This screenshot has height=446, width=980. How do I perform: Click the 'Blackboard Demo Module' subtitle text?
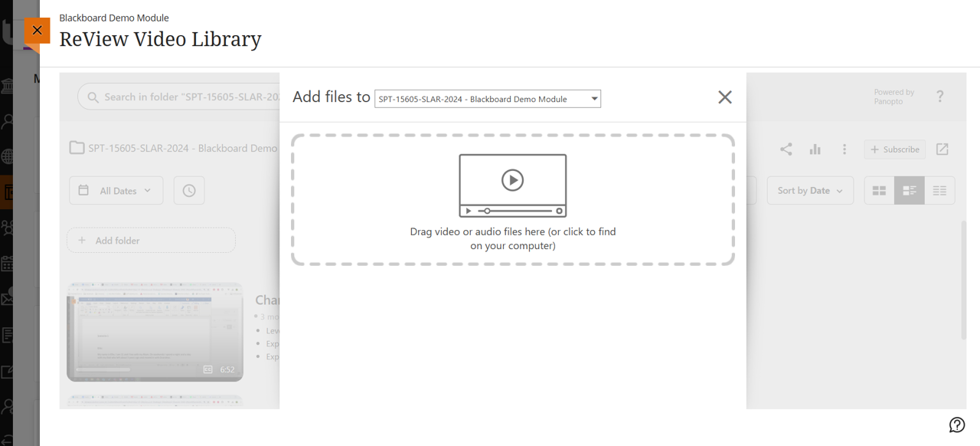click(114, 18)
